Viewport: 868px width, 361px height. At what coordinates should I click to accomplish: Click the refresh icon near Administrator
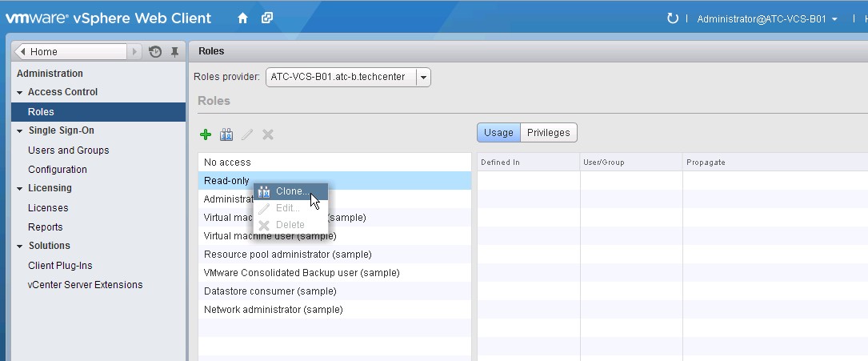pyautogui.click(x=672, y=18)
